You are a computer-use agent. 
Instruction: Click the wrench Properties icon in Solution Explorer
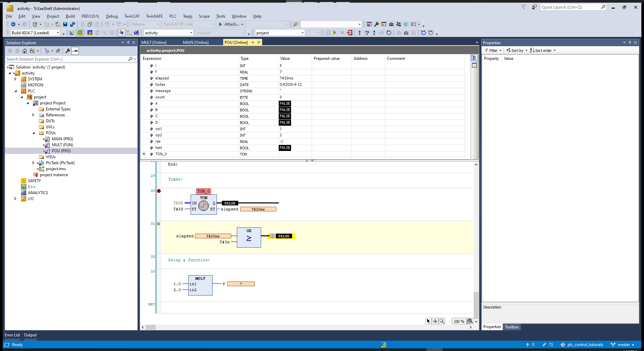(x=68, y=51)
